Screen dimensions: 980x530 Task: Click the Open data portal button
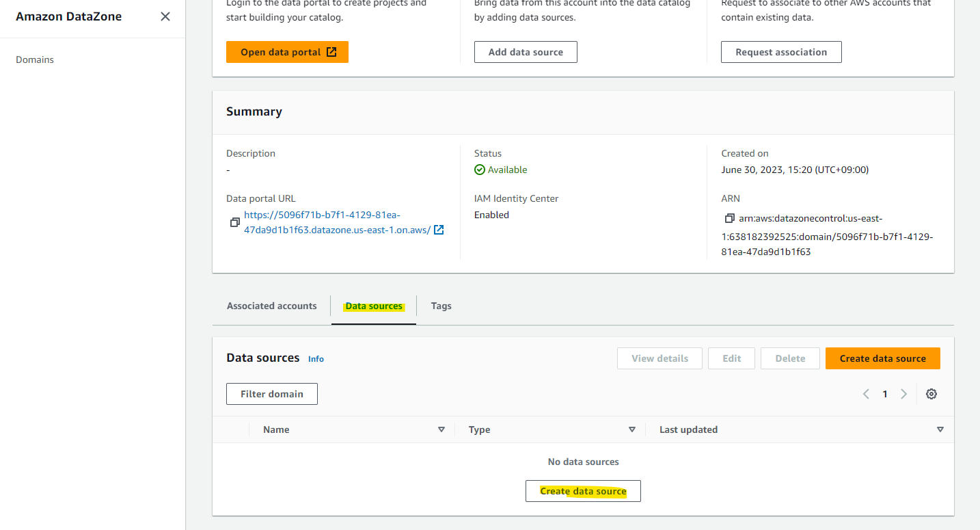tap(288, 52)
